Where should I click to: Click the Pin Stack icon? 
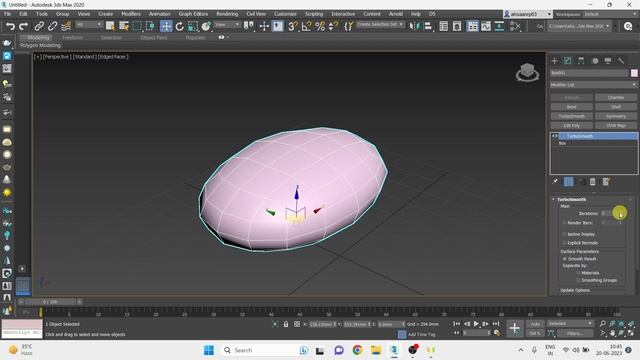point(555,182)
